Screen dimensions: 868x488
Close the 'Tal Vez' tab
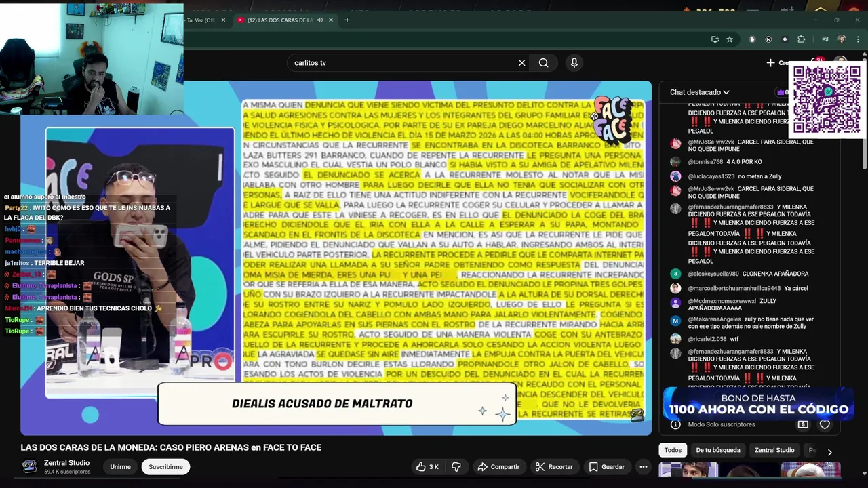[x=223, y=20]
